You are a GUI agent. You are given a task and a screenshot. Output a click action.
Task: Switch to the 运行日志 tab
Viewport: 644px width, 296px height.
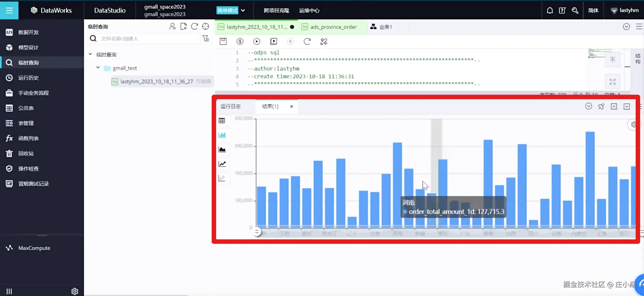pyautogui.click(x=231, y=106)
